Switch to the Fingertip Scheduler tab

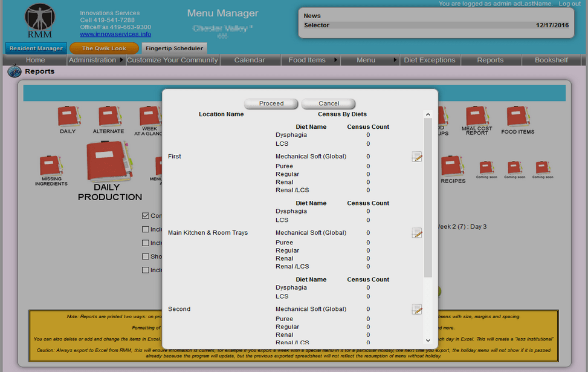point(174,48)
